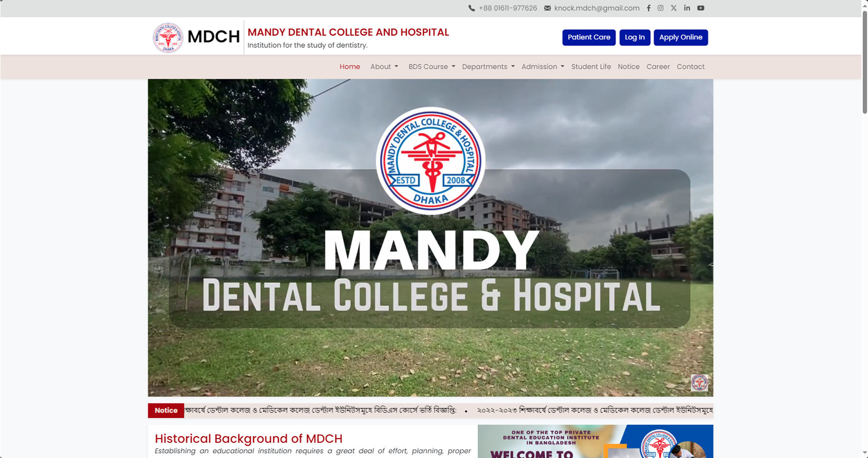Open the Instagram profile icon
This screenshot has height=458, width=868.
click(x=661, y=8)
